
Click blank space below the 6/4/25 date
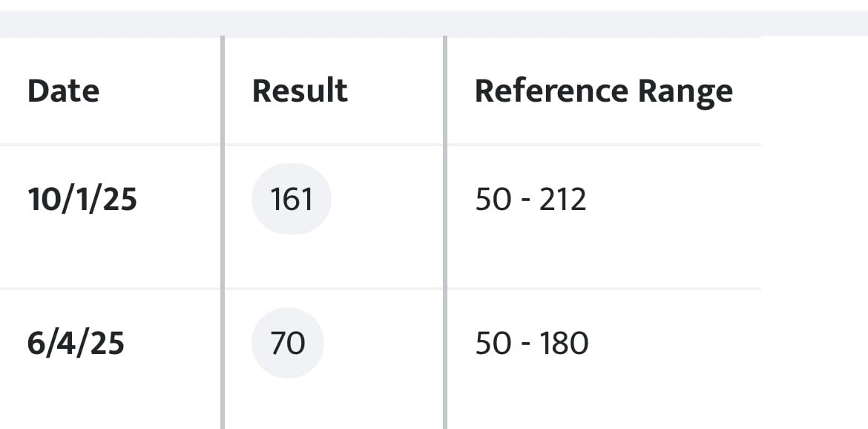tap(76, 401)
